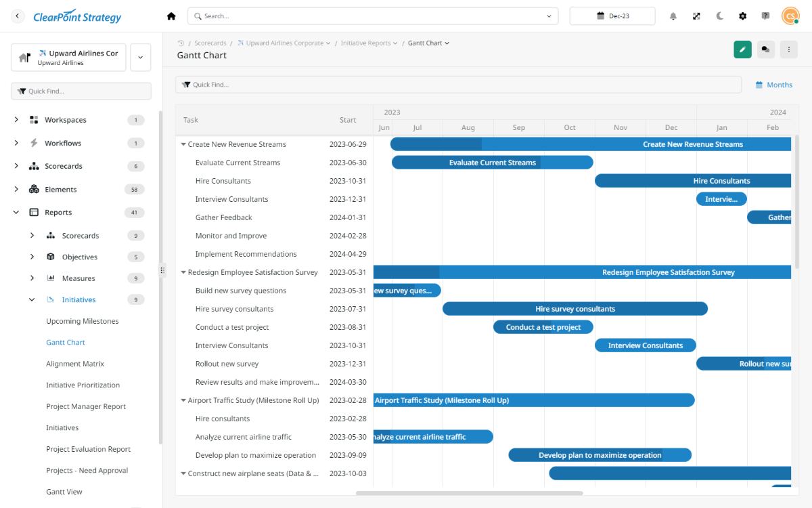Click the Measures chart icon

[x=50, y=278]
